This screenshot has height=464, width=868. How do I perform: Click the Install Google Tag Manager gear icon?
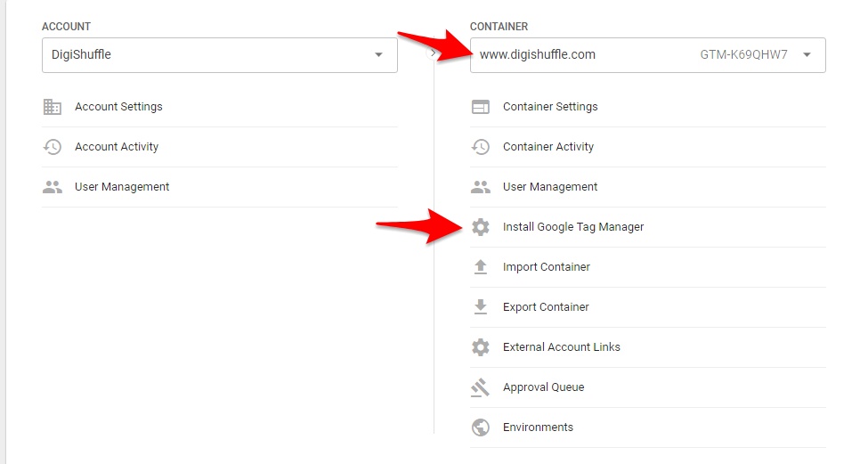(481, 227)
